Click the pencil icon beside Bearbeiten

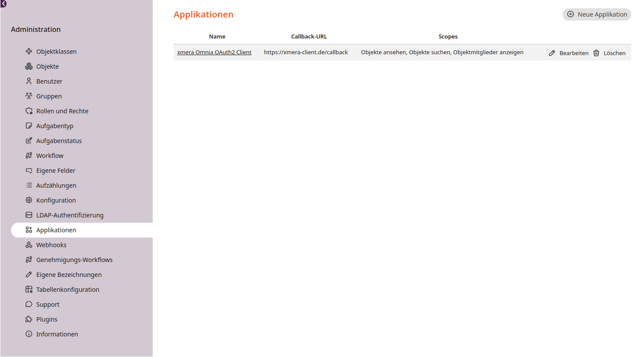552,53
